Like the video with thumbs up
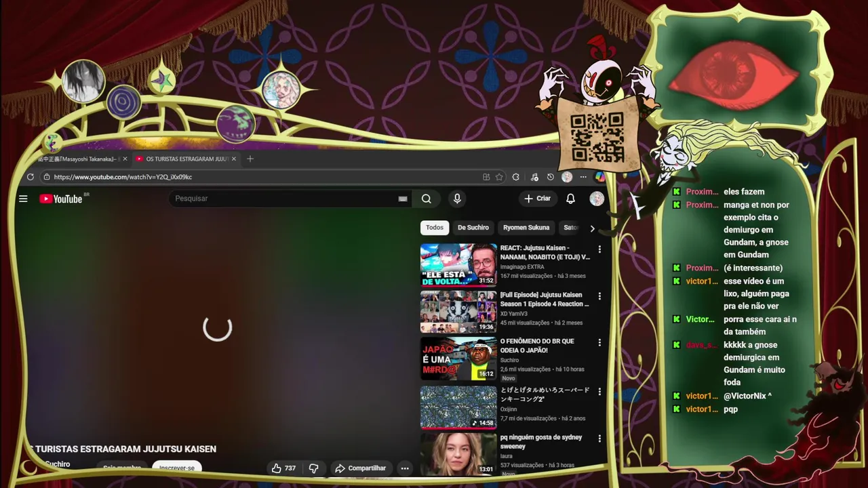 283,468
